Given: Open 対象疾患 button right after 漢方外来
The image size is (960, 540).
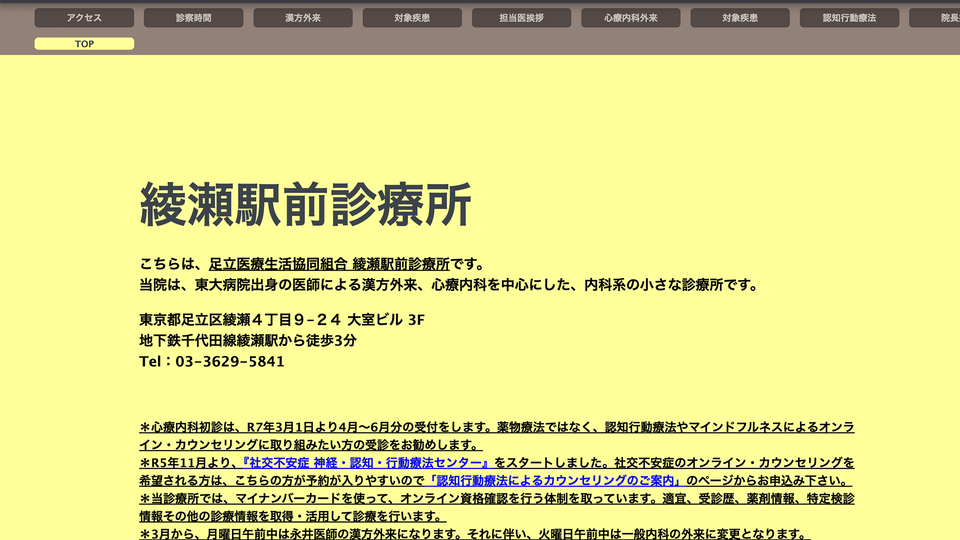Looking at the screenshot, I should click(x=412, y=18).
